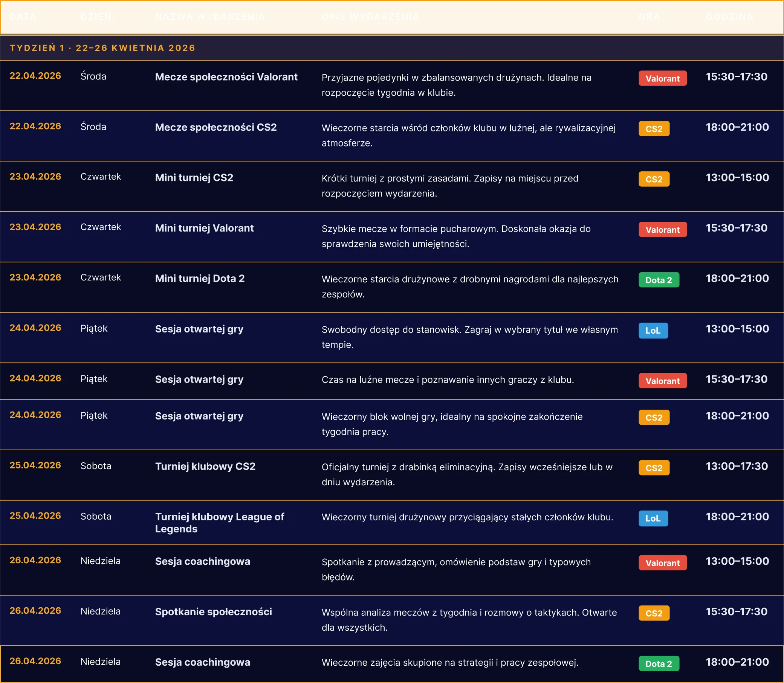This screenshot has height=683, width=784.
Task: Click 'Czwartek' in 'Mini turniej Dota 2' row
Action: [101, 277]
